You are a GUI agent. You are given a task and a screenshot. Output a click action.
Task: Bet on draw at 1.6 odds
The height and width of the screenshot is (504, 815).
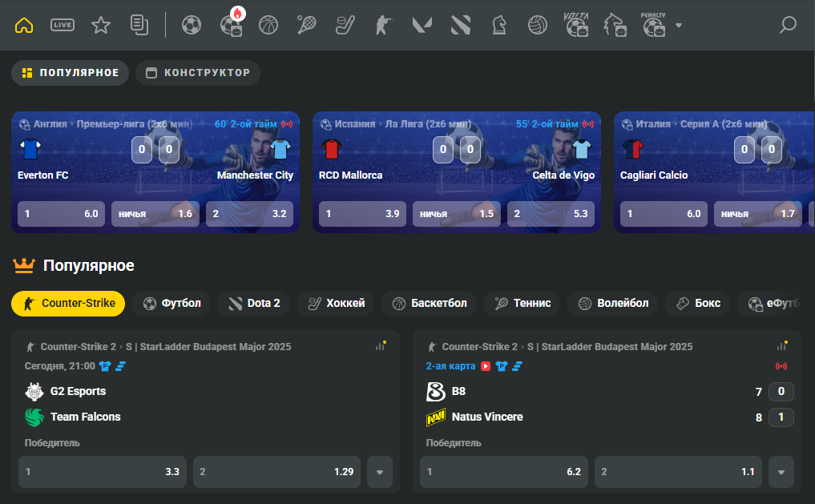click(155, 214)
